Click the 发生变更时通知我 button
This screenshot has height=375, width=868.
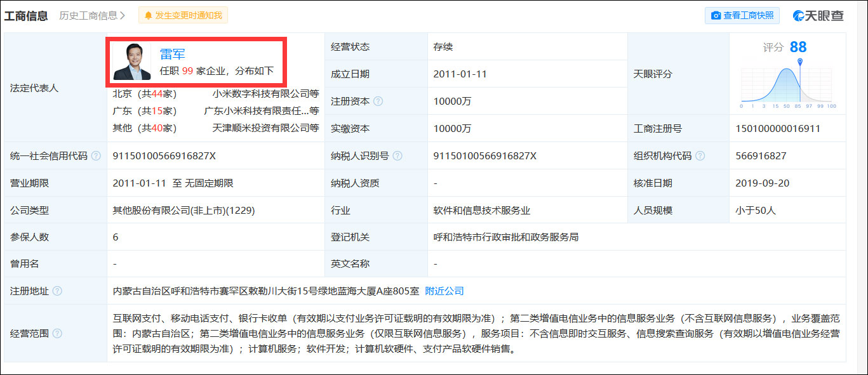click(183, 15)
